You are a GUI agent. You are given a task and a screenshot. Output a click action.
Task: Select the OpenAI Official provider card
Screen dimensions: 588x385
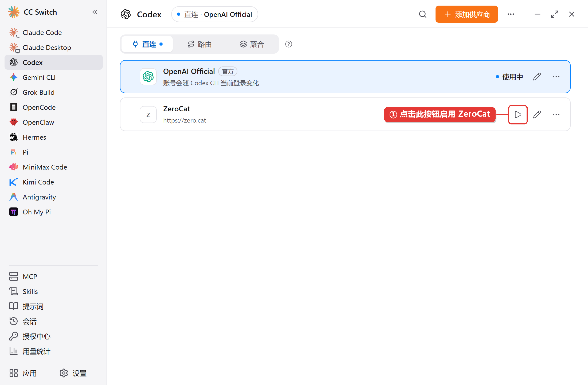(345, 77)
